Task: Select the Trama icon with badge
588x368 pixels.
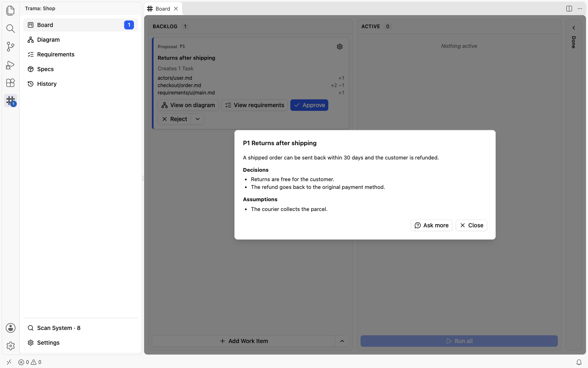Action: tap(11, 101)
